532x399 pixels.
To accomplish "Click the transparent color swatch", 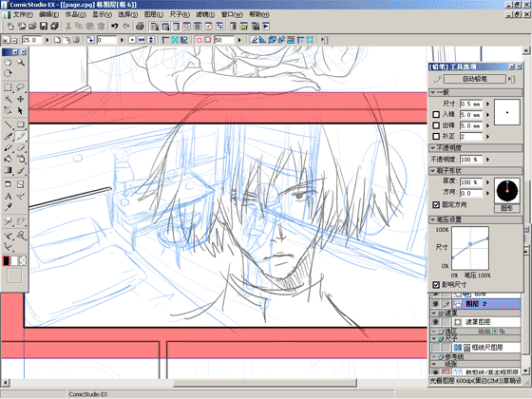I will 23,261.
